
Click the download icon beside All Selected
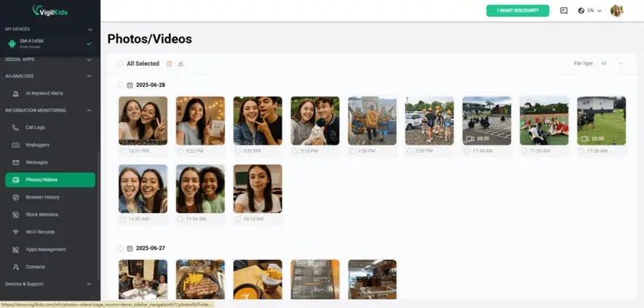[x=180, y=64]
